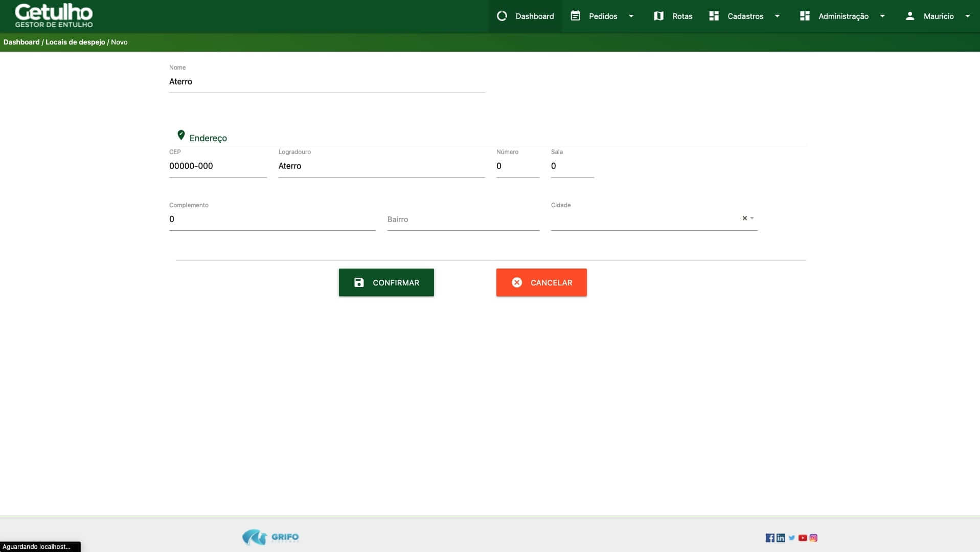This screenshot has height=552, width=980.
Task: Open the Cadastros menu
Action: coord(745,16)
